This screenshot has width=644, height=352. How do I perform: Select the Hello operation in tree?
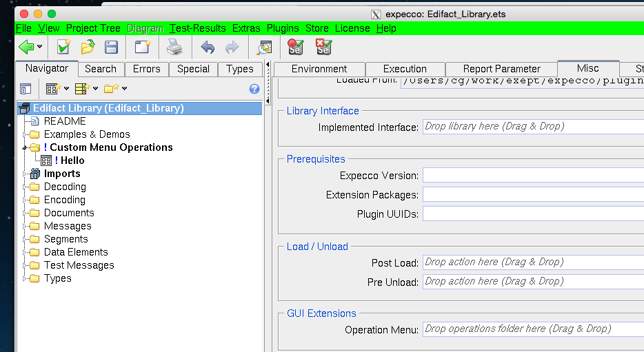pos(72,161)
